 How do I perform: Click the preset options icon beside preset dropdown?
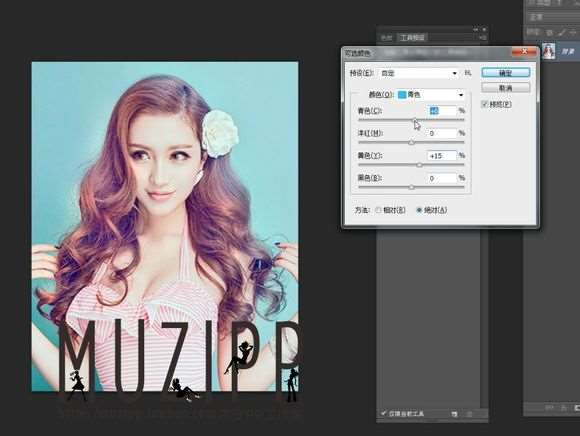click(x=468, y=73)
